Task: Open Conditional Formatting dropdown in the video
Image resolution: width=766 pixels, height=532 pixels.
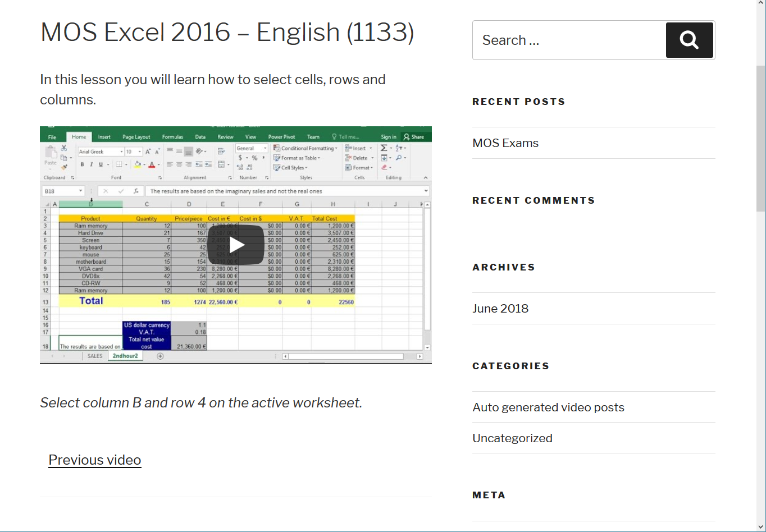Action: click(x=306, y=148)
